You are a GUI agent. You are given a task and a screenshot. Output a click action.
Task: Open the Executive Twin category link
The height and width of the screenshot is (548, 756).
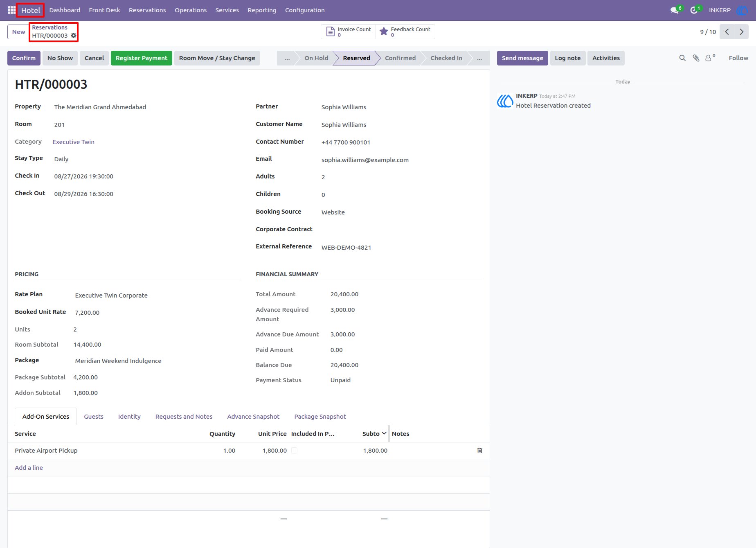(74, 142)
